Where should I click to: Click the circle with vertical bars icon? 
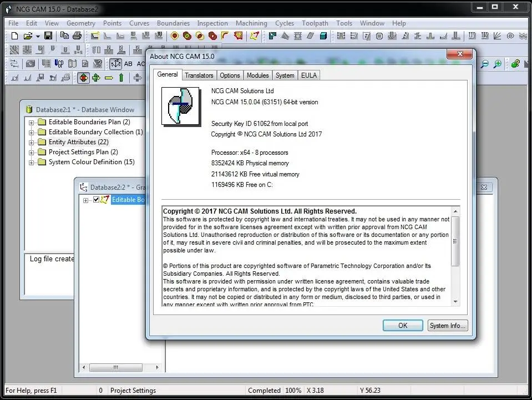tap(379, 36)
